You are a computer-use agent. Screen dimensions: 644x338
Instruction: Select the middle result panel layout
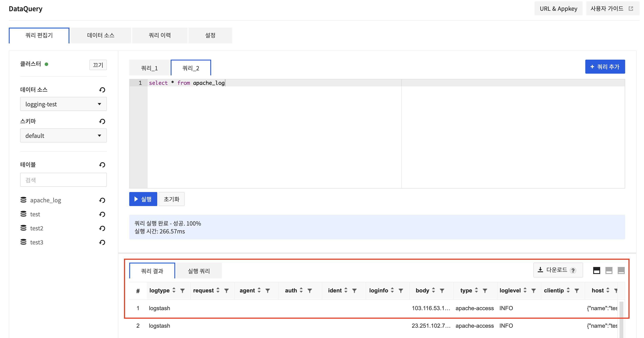pos(609,270)
